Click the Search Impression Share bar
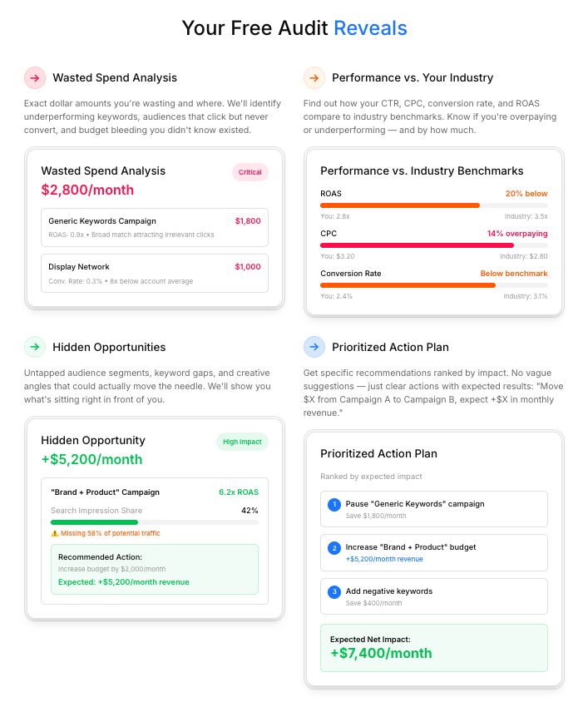Image resolution: width=588 pixels, height=702 pixels. point(155,522)
